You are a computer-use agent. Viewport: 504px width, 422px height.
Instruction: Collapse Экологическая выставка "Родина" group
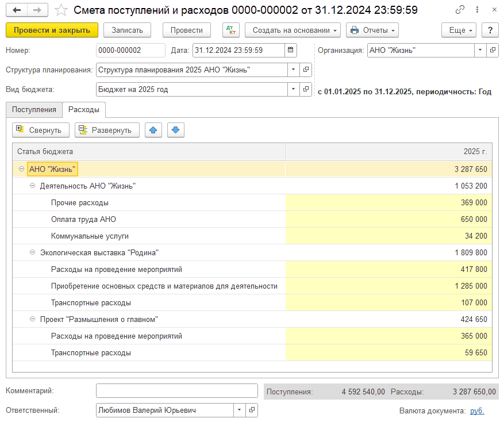33,252
